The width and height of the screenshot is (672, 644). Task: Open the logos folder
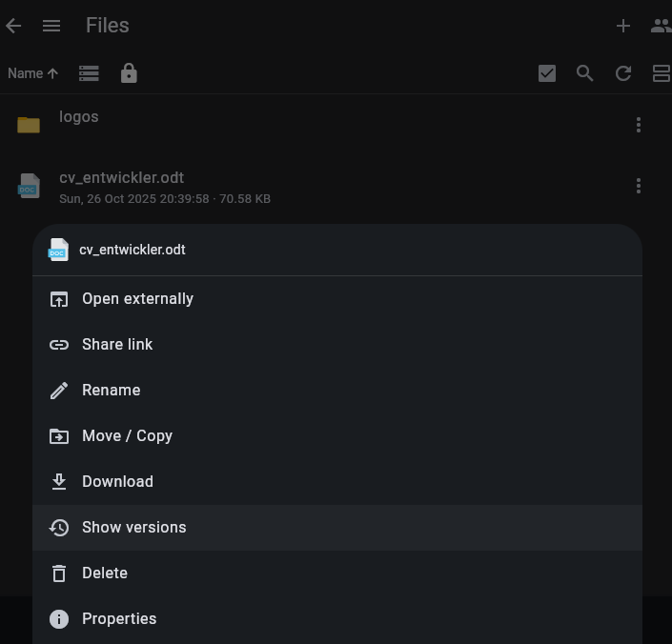(79, 117)
